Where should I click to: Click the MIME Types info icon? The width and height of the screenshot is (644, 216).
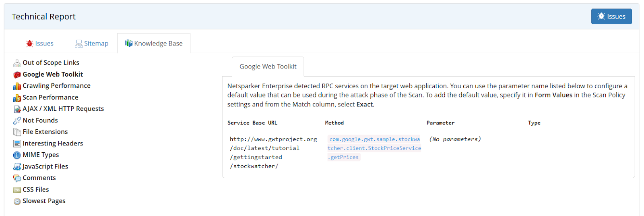coord(17,155)
